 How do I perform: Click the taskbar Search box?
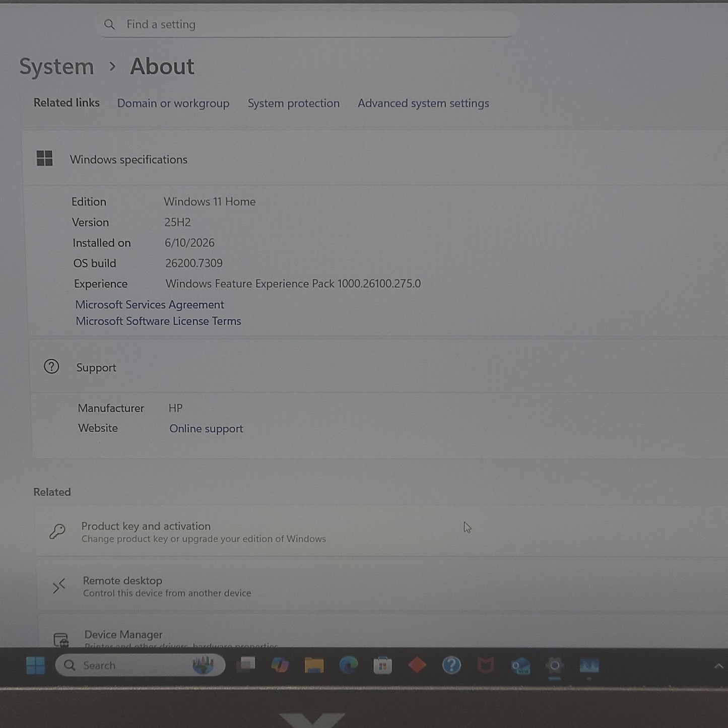(140, 666)
